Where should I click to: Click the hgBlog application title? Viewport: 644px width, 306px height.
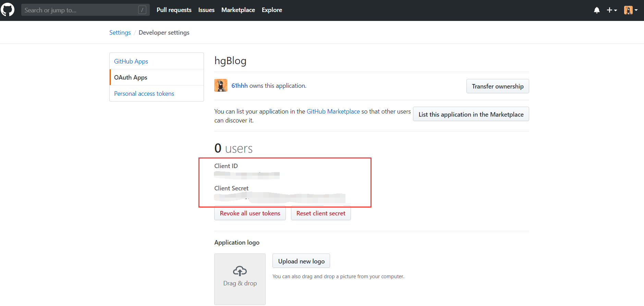click(x=230, y=61)
